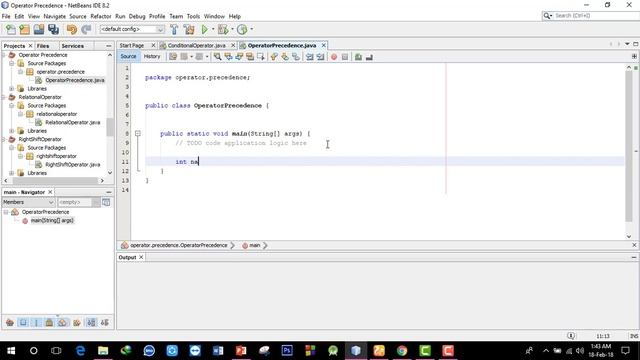Screen dimensions: 640x360
Task: Click the Shift Line Left icon in editor toolbar
Action: 310,57
